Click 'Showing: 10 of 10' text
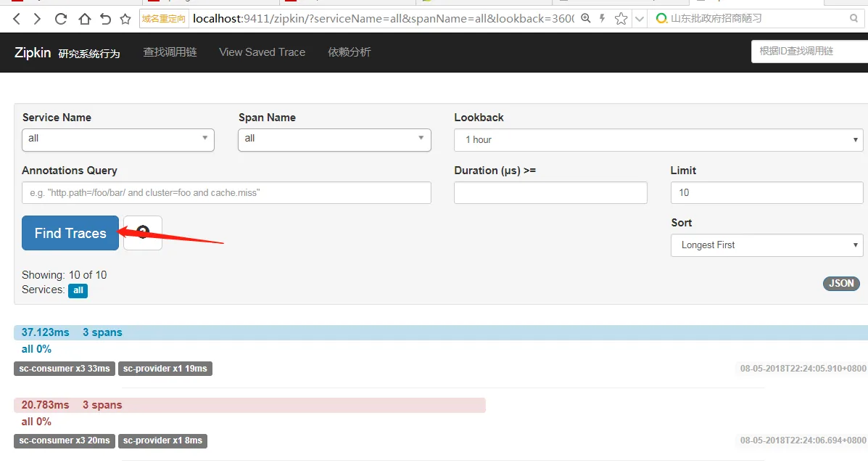The image size is (868, 463). tap(65, 275)
